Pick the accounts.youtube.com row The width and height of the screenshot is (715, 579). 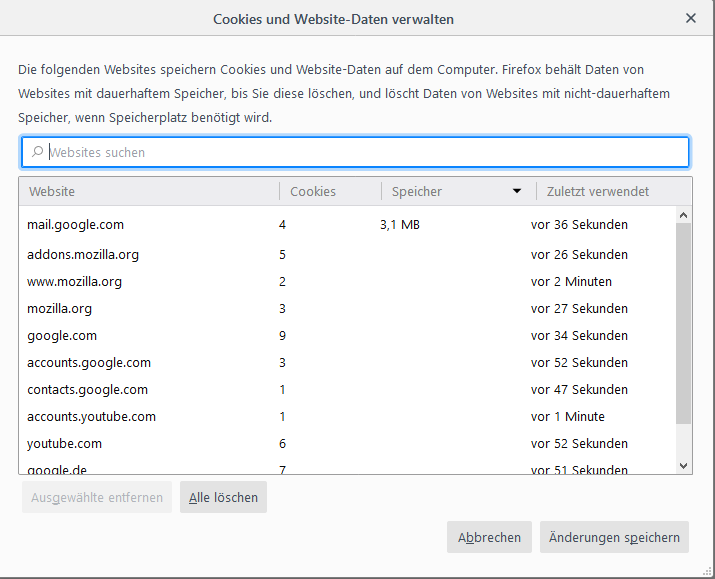pos(91,416)
